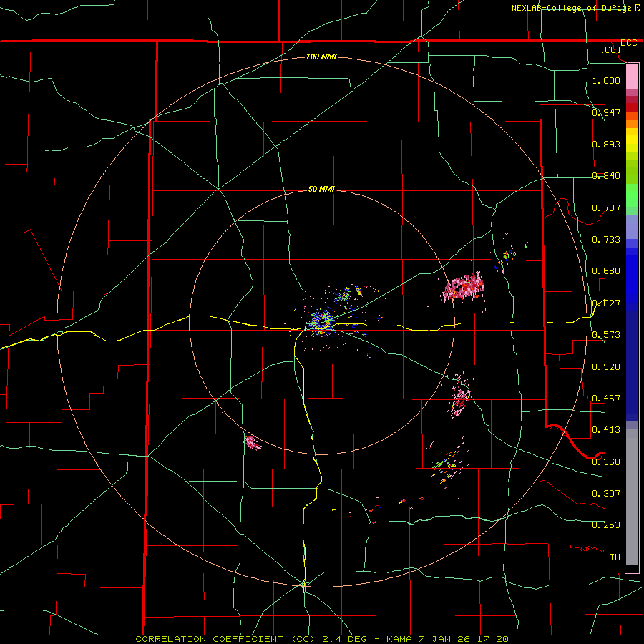The image size is (644, 644).
Task: Click the DCC label above the color scale
Action: pos(628,43)
